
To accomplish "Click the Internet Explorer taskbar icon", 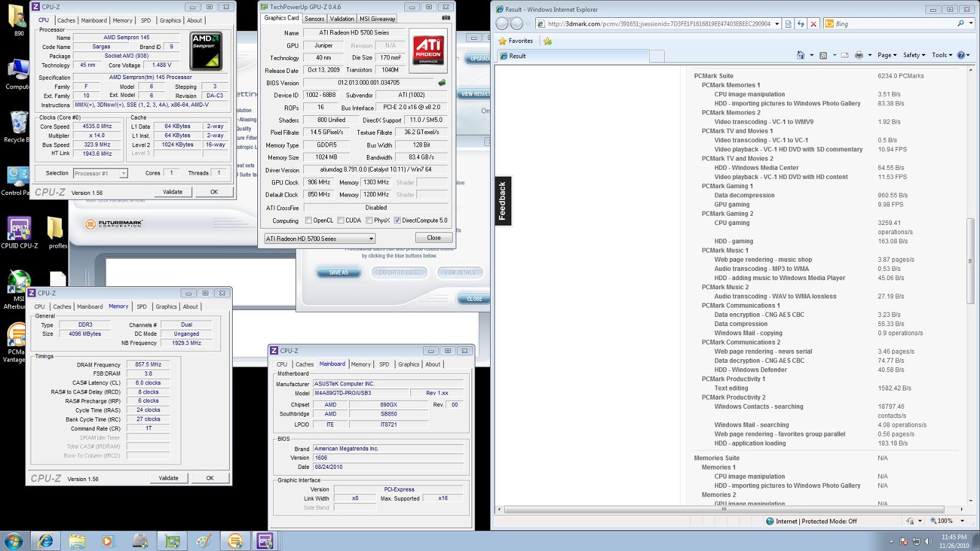I will [45, 541].
